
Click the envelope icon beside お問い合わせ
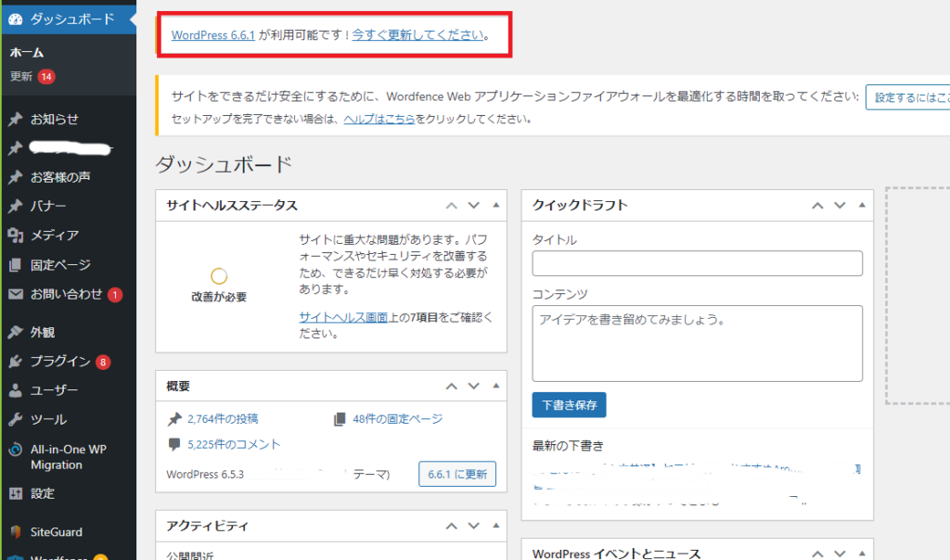tap(16, 294)
